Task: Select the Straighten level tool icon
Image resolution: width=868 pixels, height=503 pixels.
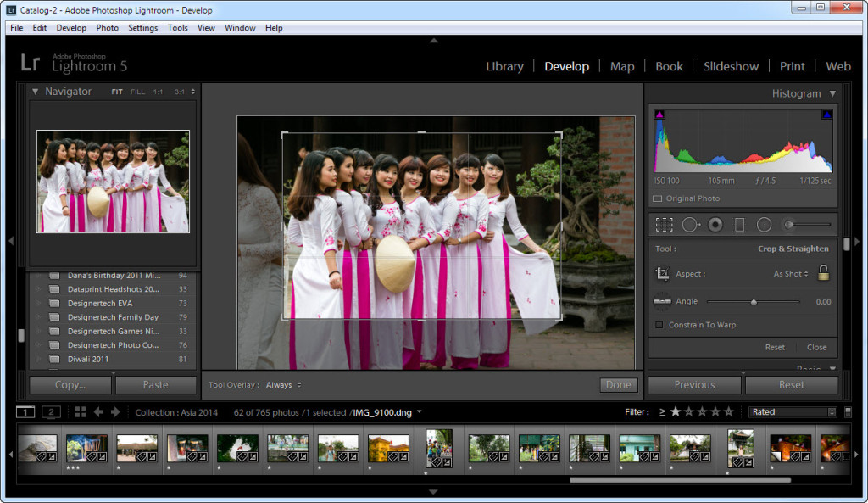Action: [663, 301]
